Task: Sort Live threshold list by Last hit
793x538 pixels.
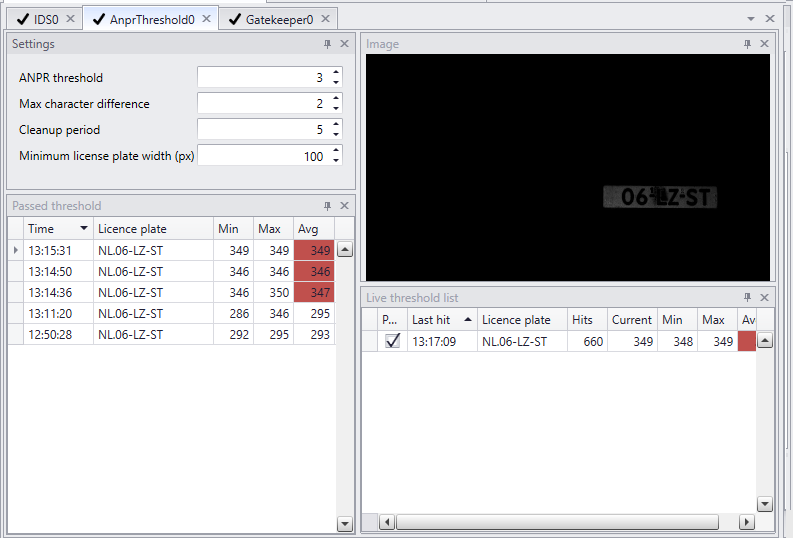Action: click(442, 320)
